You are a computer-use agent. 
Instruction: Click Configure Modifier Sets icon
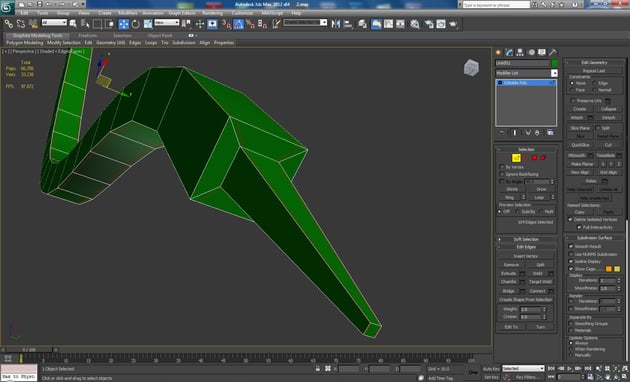coord(550,133)
